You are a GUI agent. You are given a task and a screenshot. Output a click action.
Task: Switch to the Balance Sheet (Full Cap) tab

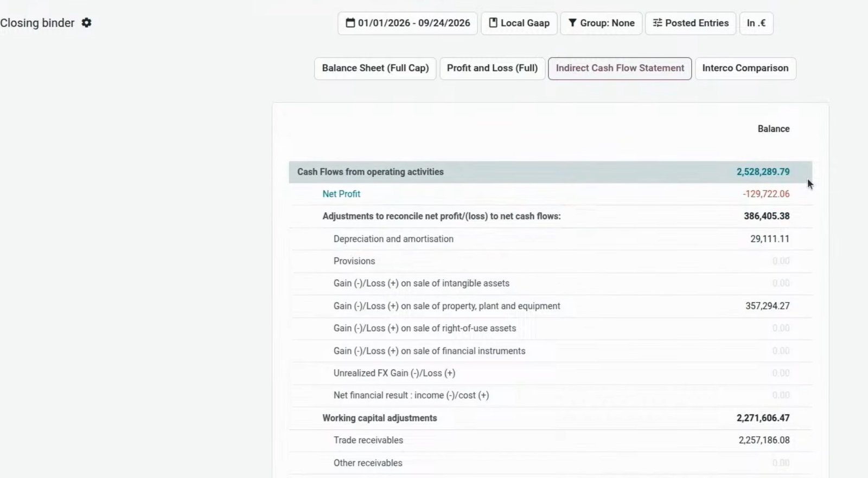point(375,68)
